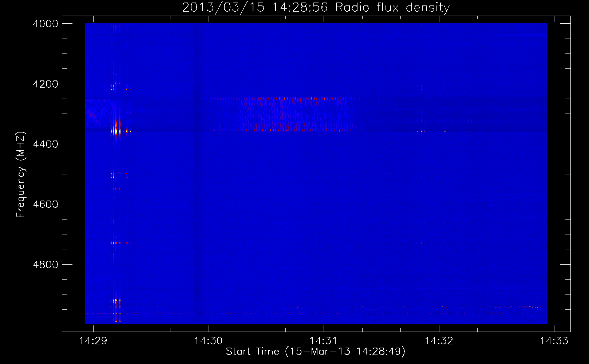Screen dimensions: 589x364
Task: Click the 14:32 time tick label
Action: pyautogui.click(x=439, y=341)
